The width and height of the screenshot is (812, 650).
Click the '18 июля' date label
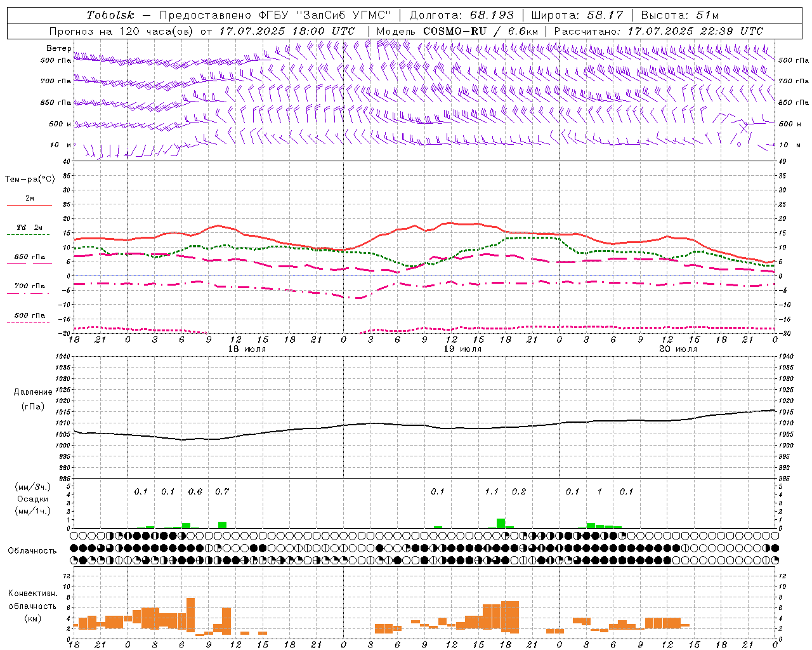click(x=247, y=349)
